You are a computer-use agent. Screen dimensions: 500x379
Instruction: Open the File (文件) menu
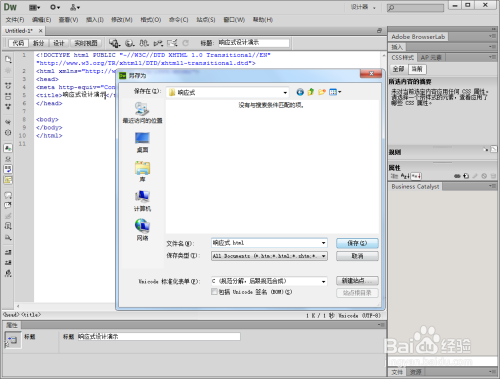pyautogui.click(x=15, y=20)
